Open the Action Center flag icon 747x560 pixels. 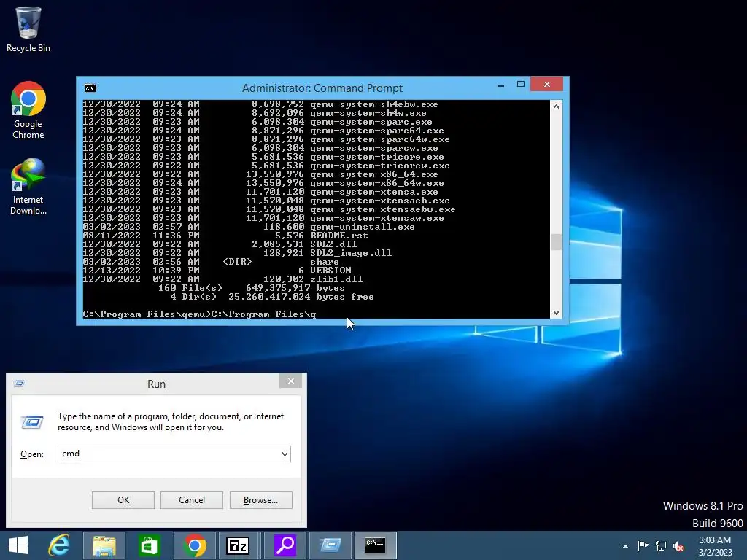(x=643, y=545)
